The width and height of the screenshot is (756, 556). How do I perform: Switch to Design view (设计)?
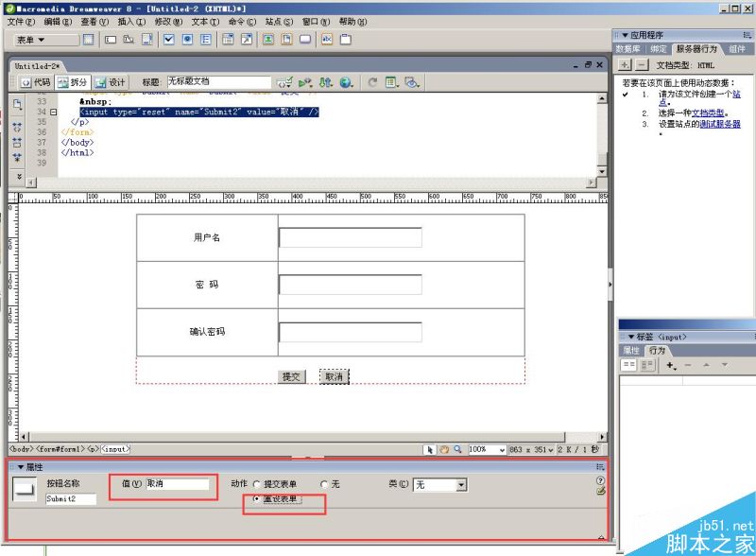111,82
